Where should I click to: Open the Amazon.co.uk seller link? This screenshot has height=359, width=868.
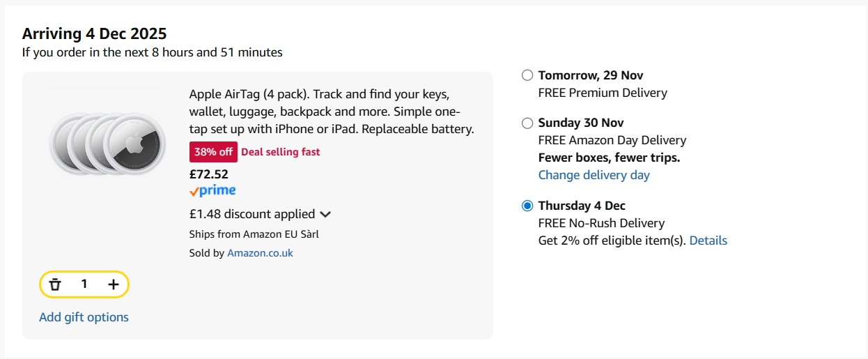pos(260,253)
